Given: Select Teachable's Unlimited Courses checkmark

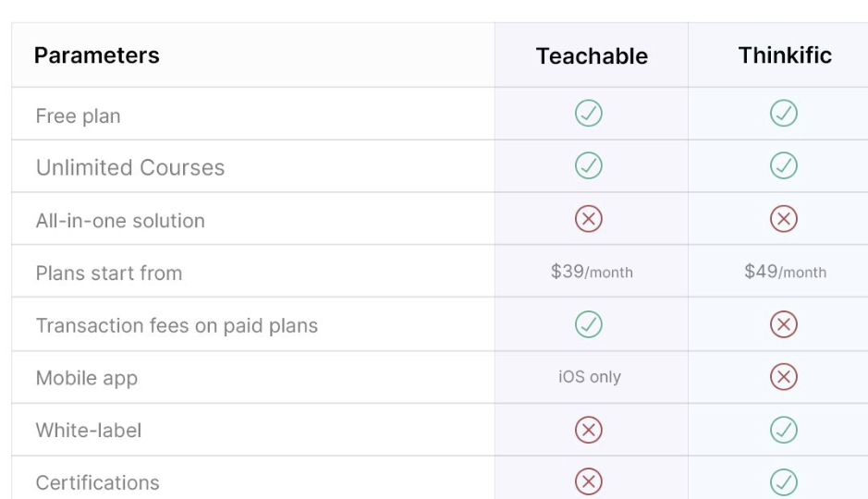Looking at the screenshot, I should 589,165.
